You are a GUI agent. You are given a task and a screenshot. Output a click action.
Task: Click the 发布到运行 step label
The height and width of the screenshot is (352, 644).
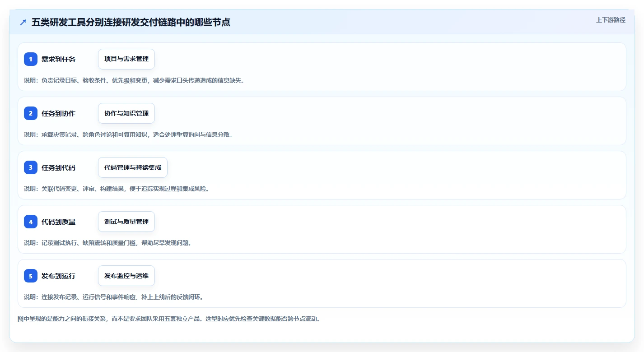point(58,276)
